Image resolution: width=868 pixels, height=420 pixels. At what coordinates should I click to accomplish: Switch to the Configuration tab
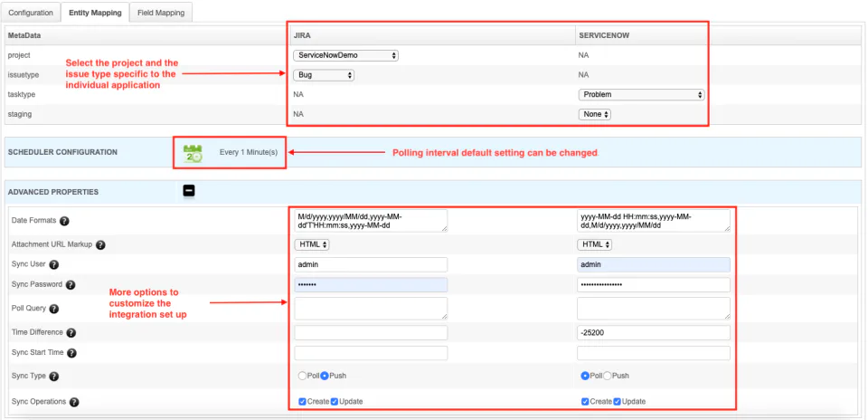[x=31, y=12]
